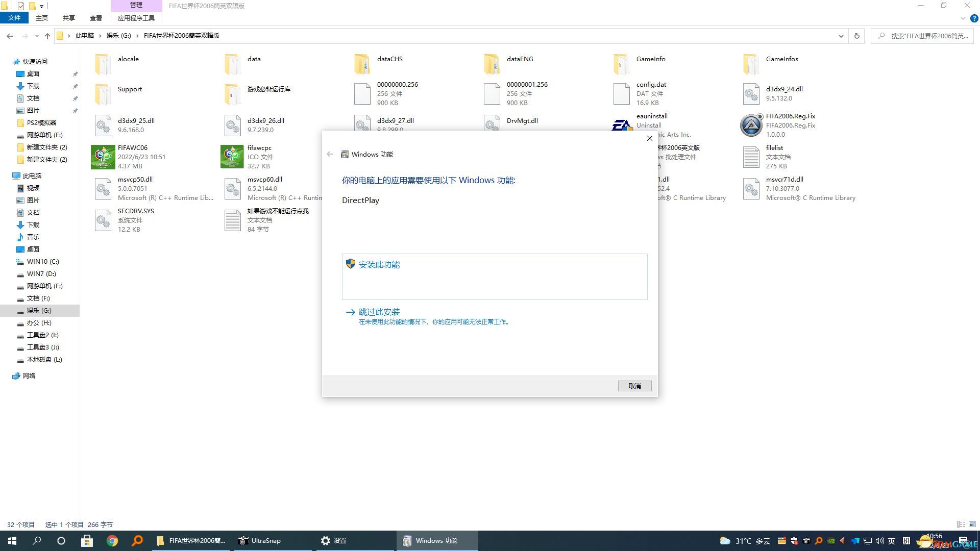Select the FIFAWC06 application icon
Viewport: 980px width, 551px height.
point(103,157)
